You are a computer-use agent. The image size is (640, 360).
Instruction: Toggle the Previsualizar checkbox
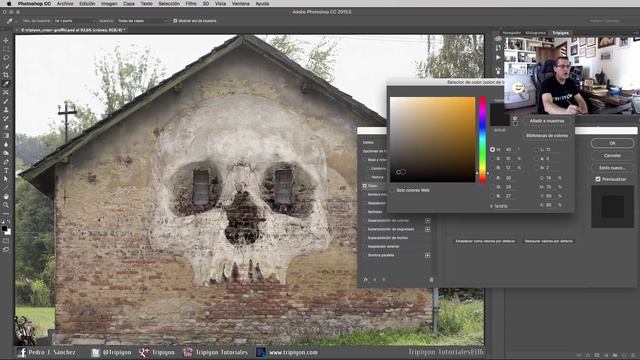[598, 179]
